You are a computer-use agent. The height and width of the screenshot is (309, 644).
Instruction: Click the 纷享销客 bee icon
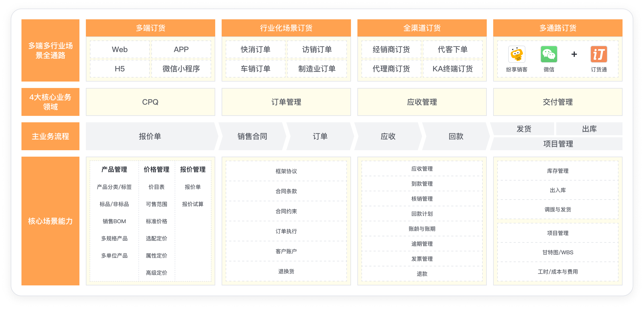(517, 54)
